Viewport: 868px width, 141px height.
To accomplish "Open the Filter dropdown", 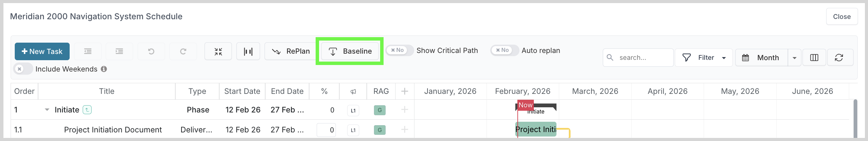I will 704,57.
